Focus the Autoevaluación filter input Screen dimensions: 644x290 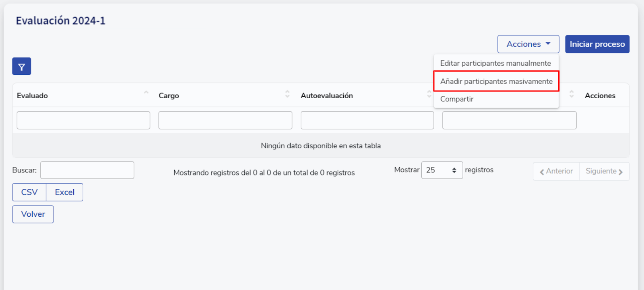[x=367, y=120]
